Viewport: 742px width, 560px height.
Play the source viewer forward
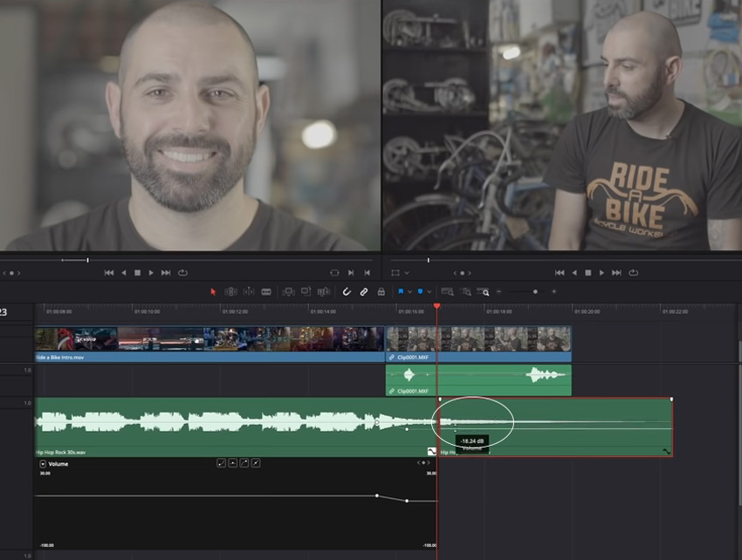point(151,272)
